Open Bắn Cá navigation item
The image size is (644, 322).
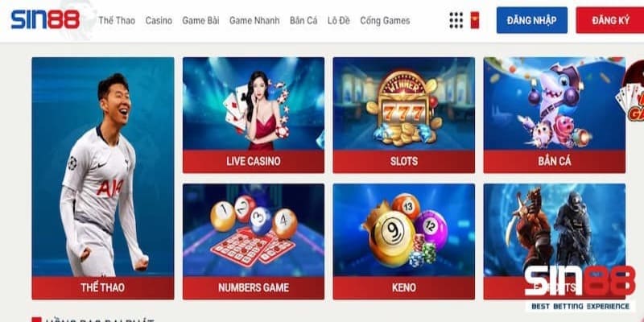pos(303,21)
